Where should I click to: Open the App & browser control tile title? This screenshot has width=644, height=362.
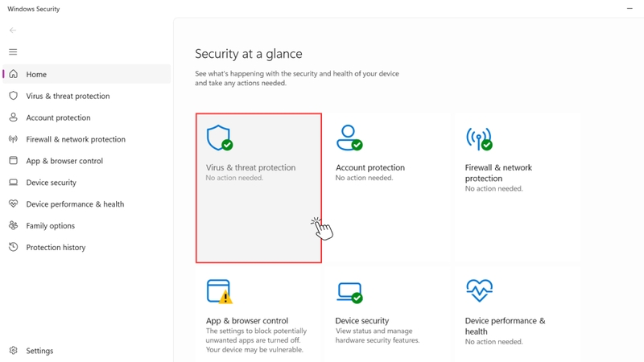click(247, 320)
